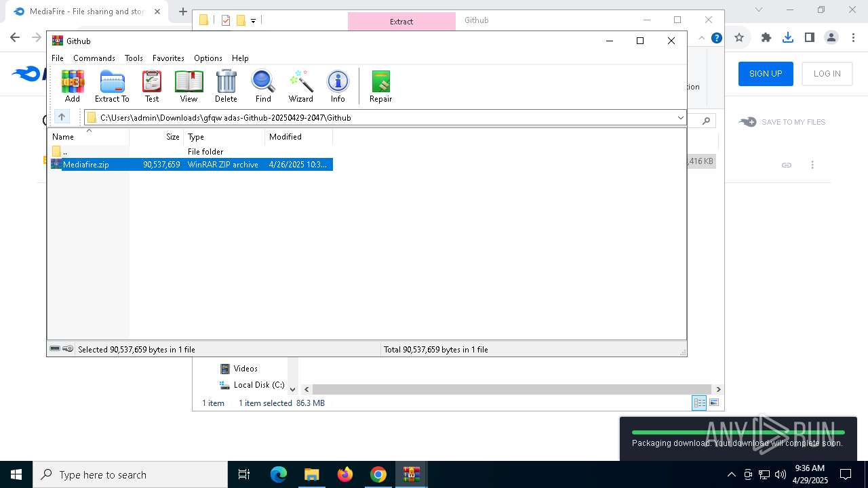The height and width of the screenshot is (488, 868).
Task: Go up one folder level in WinRAR
Action: pos(61,117)
